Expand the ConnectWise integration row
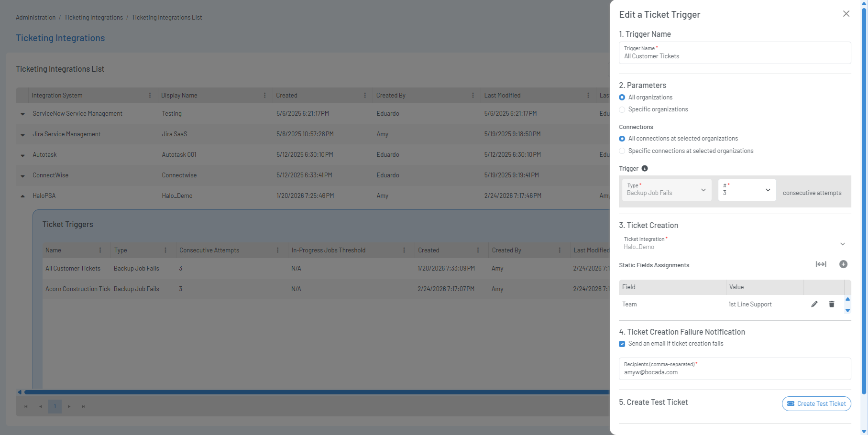 point(22,176)
